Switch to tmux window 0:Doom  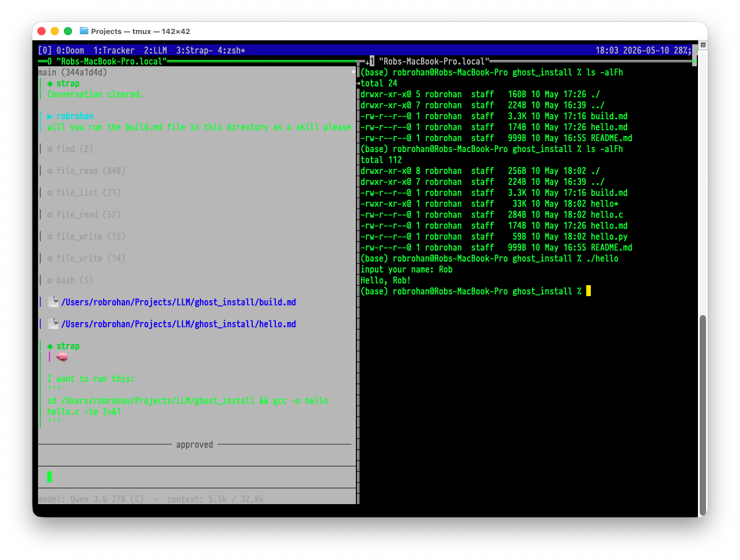pyautogui.click(x=70, y=51)
